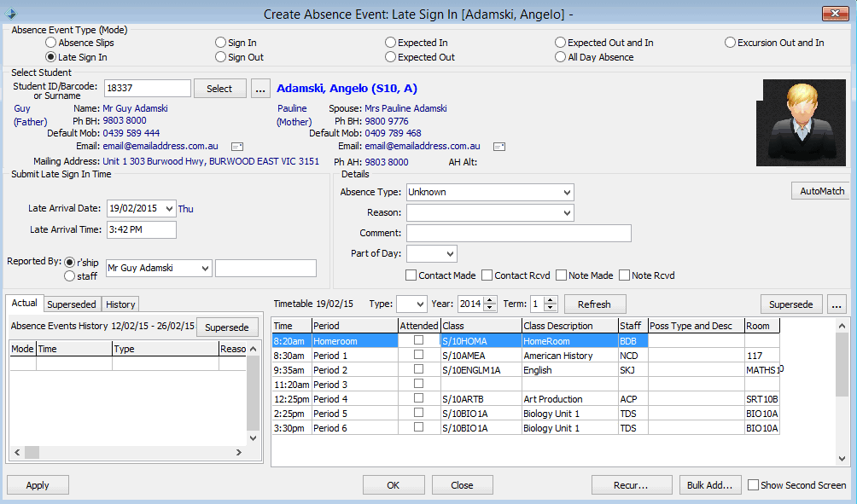
Task: Switch to the Superseded tab
Action: tap(72, 304)
